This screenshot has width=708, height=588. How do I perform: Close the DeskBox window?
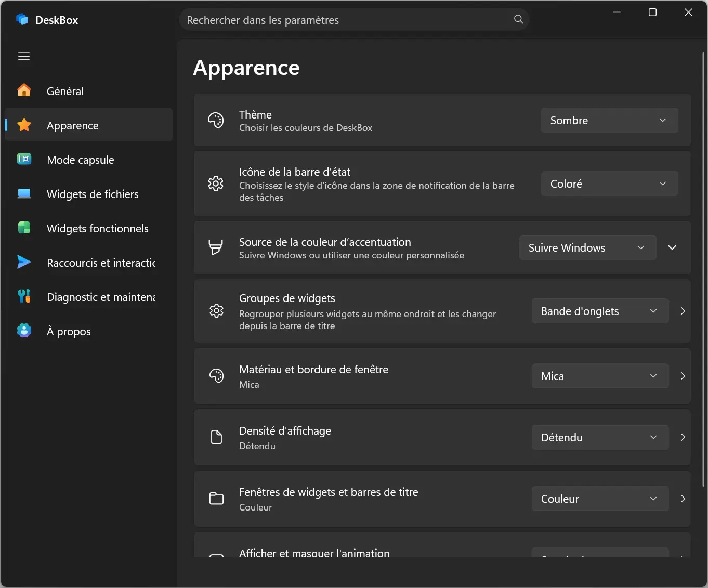pyautogui.click(x=688, y=12)
